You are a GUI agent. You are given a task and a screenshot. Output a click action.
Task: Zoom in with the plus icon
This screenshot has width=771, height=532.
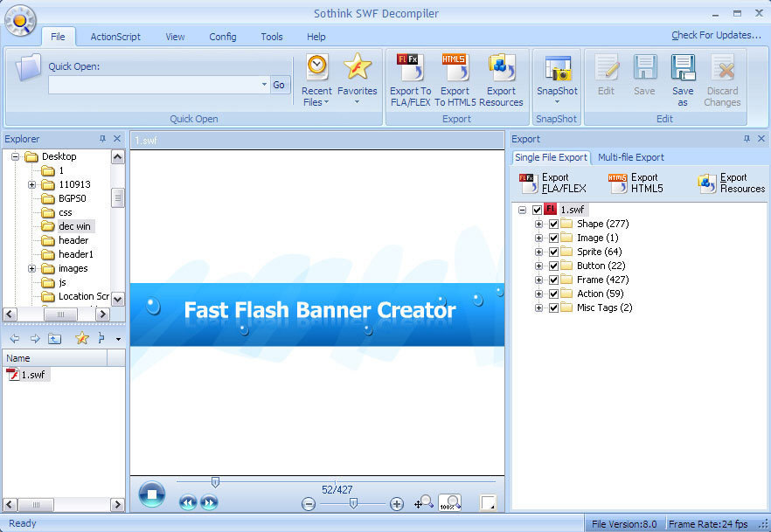pos(396,503)
